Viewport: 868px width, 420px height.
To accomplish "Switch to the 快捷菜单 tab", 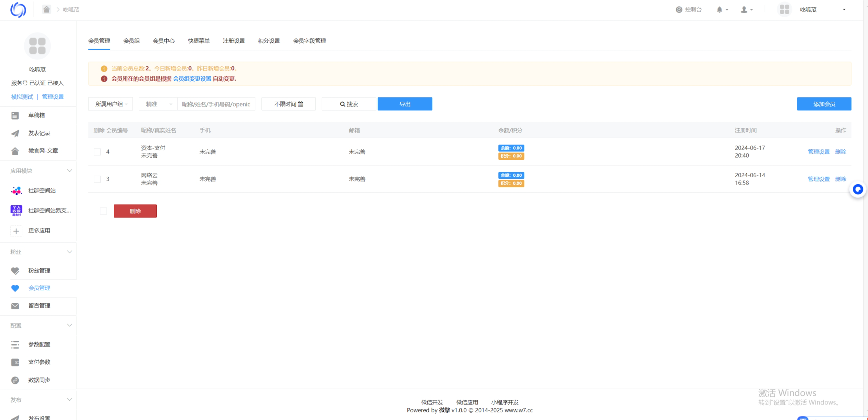I will click(198, 41).
